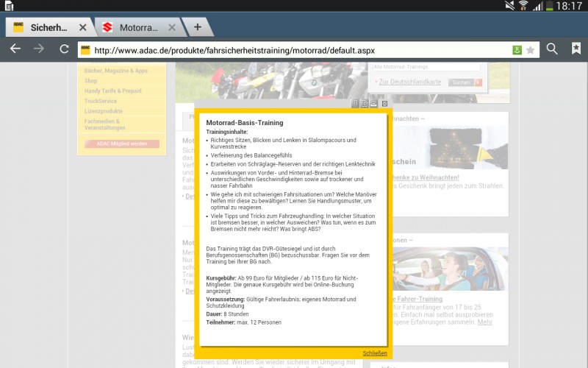Reload the page with the refresh icon
This screenshot has width=588, height=368.
tap(64, 49)
